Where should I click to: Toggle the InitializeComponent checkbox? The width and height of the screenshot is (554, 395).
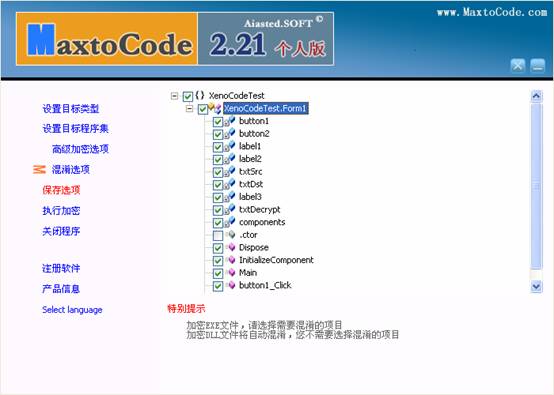point(218,261)
